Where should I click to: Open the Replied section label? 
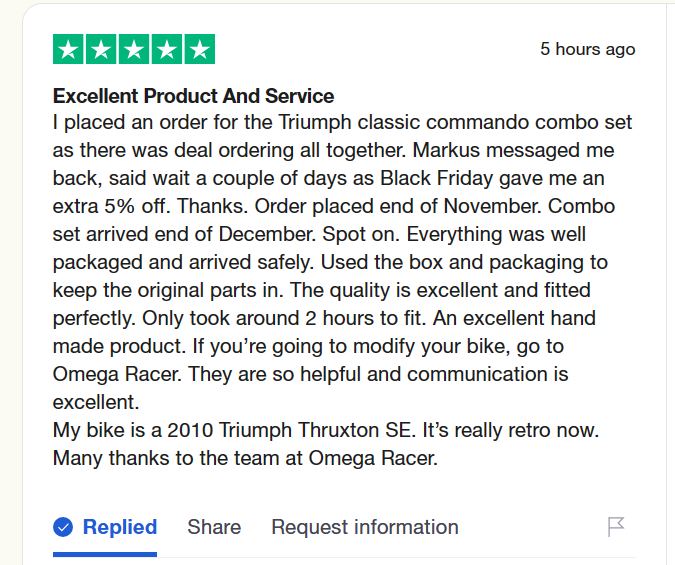point(120,527)
